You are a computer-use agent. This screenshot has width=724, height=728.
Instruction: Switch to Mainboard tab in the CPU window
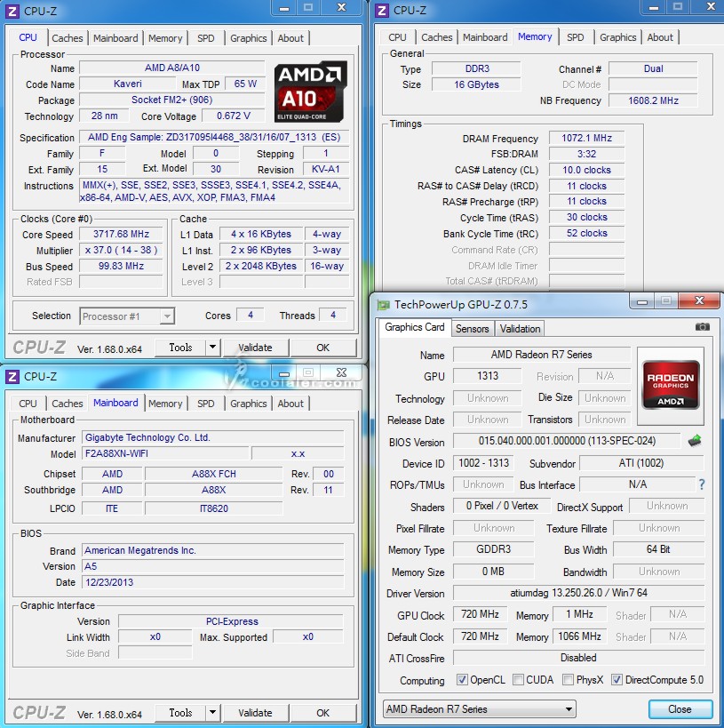tap(115, 38)
